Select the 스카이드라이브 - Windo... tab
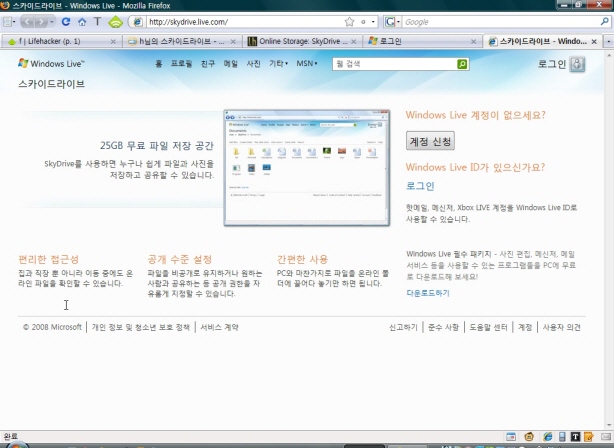This screenshot has width=614, height=448. point(543,41)
